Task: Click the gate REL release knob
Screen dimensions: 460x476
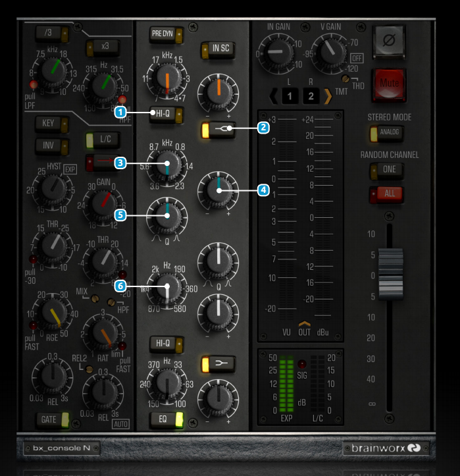Action: click(53, 377)
